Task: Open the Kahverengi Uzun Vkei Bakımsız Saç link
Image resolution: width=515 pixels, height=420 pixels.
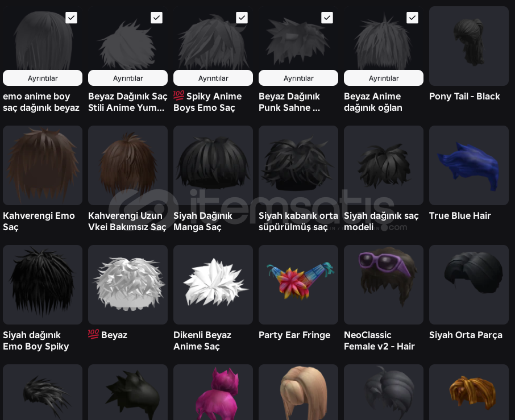Action: [127, 221]
